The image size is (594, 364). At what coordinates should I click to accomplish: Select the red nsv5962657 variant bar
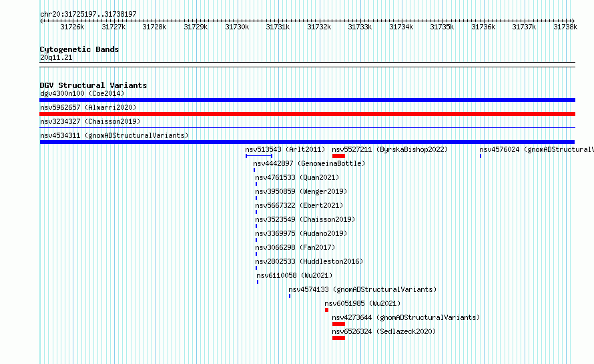[307, 114]
